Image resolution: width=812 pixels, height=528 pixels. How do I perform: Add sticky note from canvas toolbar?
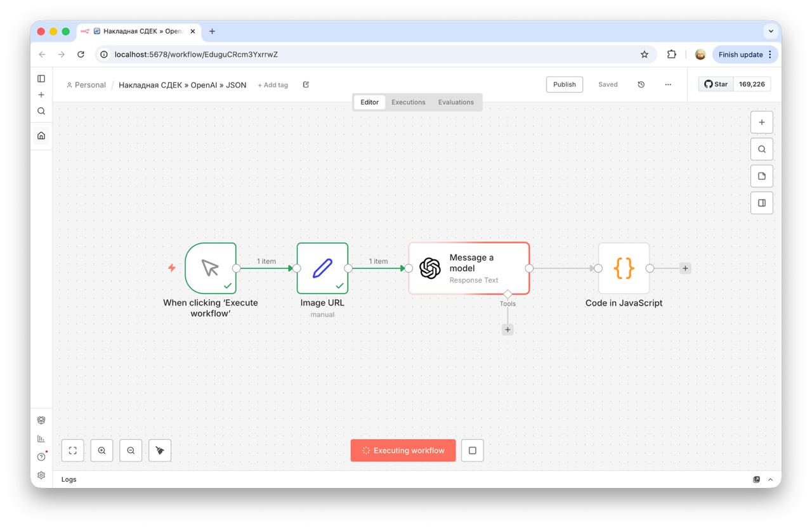[x=761, y=176]
